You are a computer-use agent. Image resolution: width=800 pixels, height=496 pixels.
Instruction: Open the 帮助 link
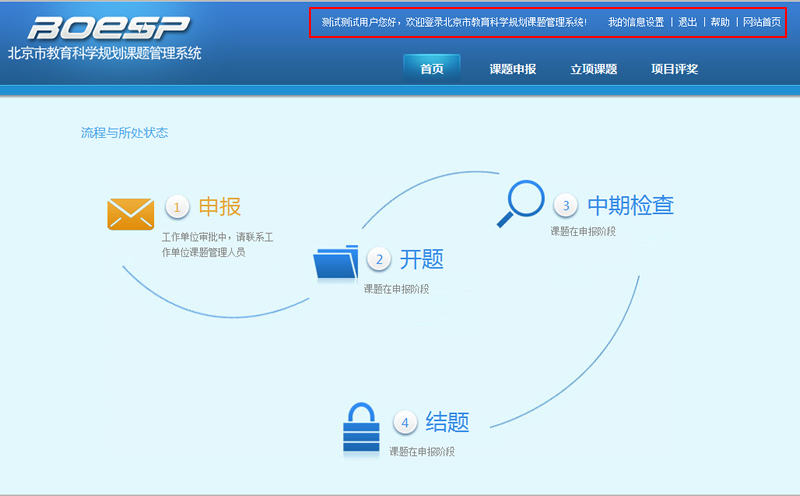720,22
